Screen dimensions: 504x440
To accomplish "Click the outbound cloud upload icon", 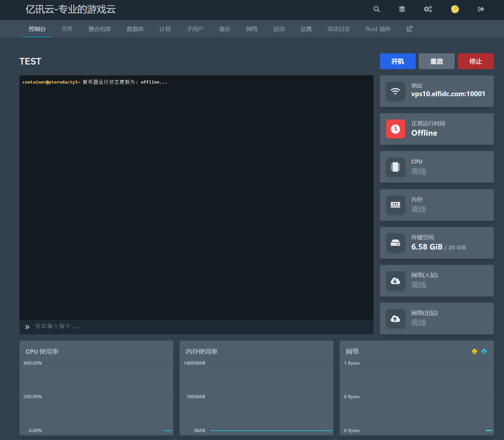I will pos(395,319).
